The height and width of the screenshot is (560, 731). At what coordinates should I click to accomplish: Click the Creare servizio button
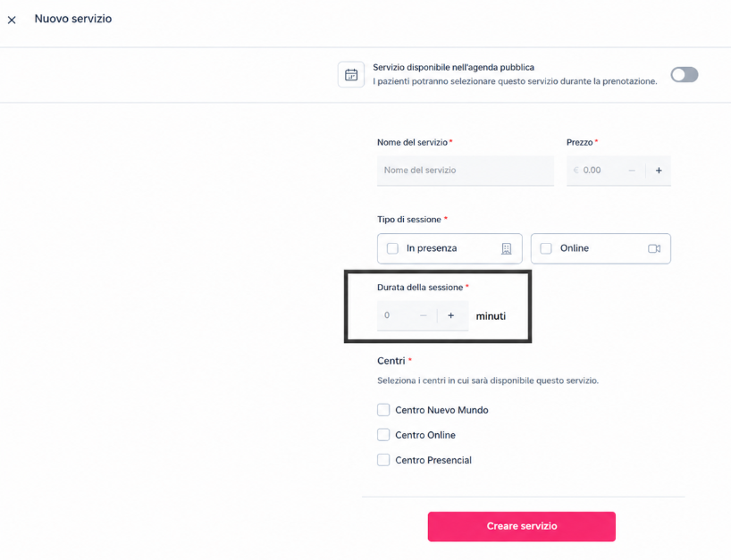click(x=522, y=526)
